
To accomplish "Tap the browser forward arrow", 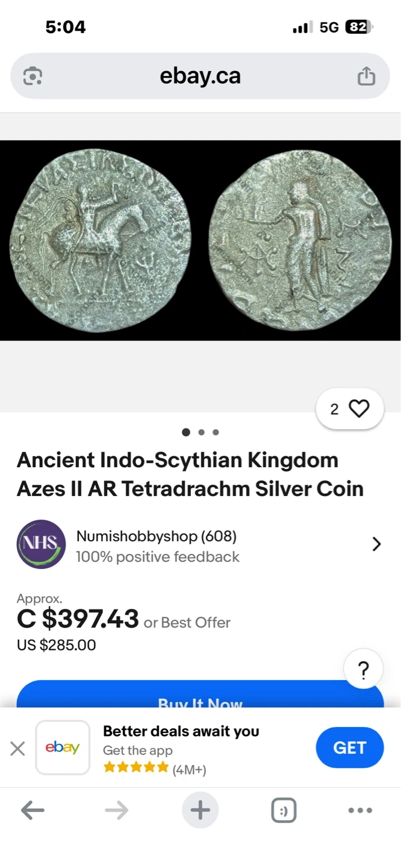I will 116,811.
